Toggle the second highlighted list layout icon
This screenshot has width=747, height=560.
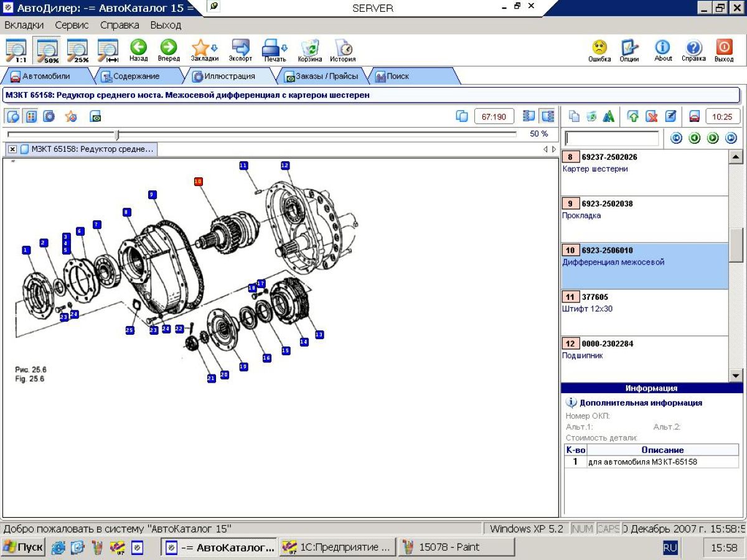547,116
